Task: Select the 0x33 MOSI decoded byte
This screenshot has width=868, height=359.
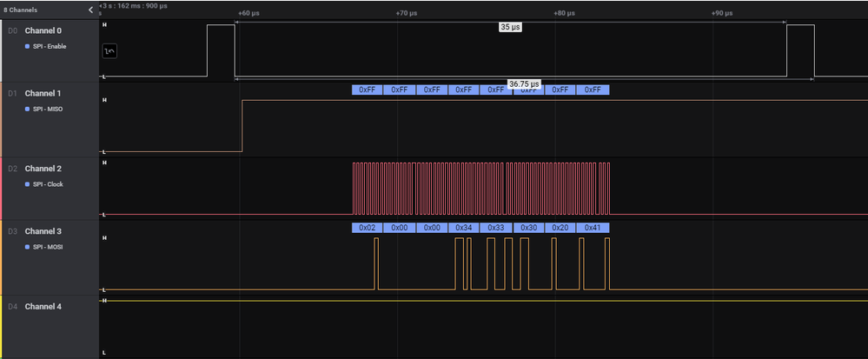Action: click(x=496, y=228)
